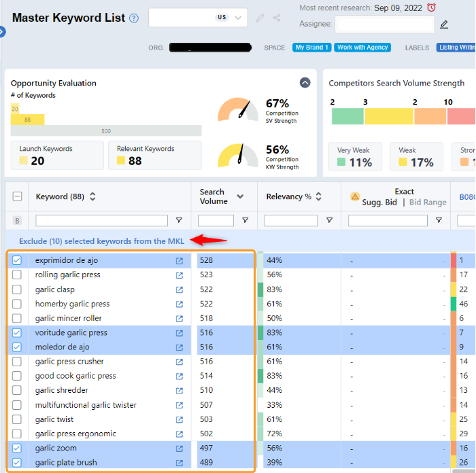This screenshot has height=473, width=476.
Task: Check the garlic clasp keyword checkbox
Action: click(17, 290)
